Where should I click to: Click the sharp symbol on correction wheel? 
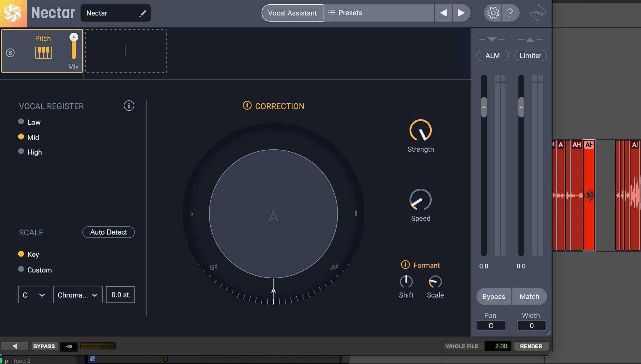(x=356, y=213)
